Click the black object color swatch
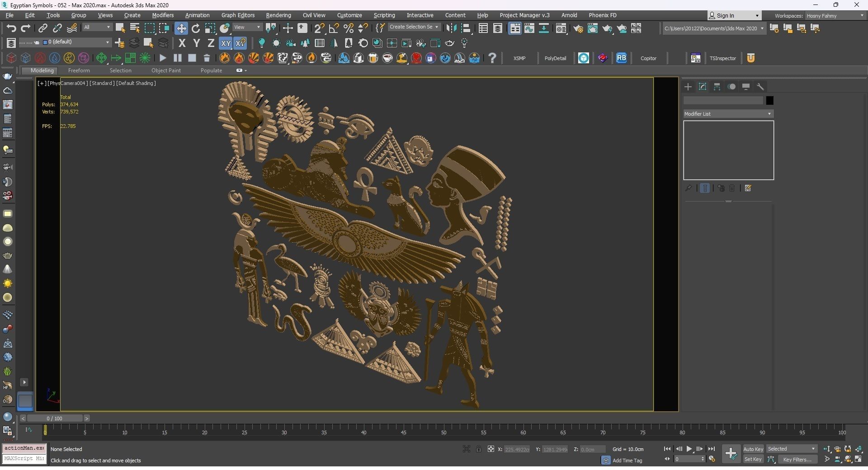 point(769,100)
